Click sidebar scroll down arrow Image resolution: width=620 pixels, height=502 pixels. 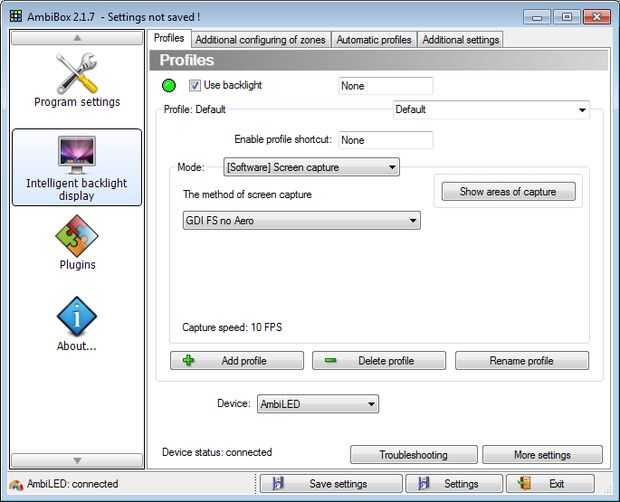pos(77,460)
